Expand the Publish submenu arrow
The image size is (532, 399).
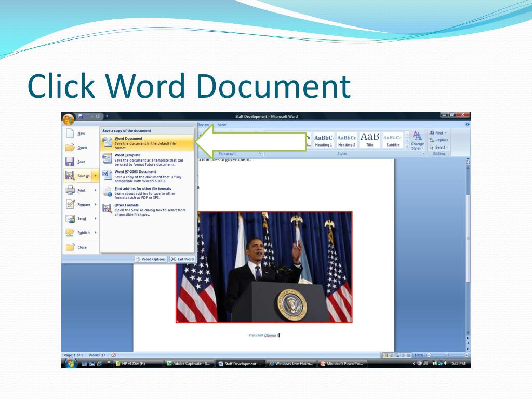96,232
